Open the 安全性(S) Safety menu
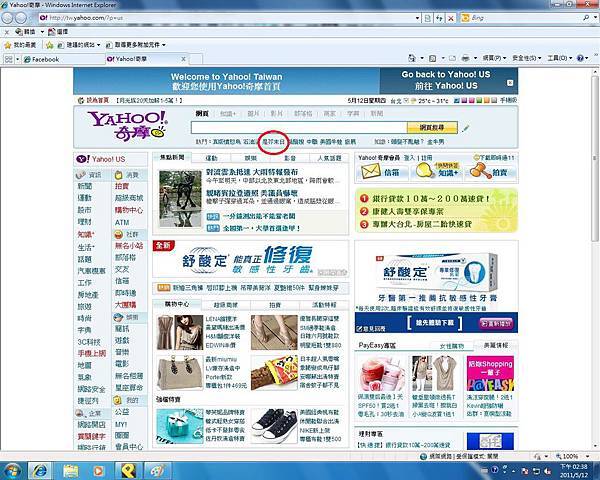This screenshot has height=480, width=600. [526, 58]
